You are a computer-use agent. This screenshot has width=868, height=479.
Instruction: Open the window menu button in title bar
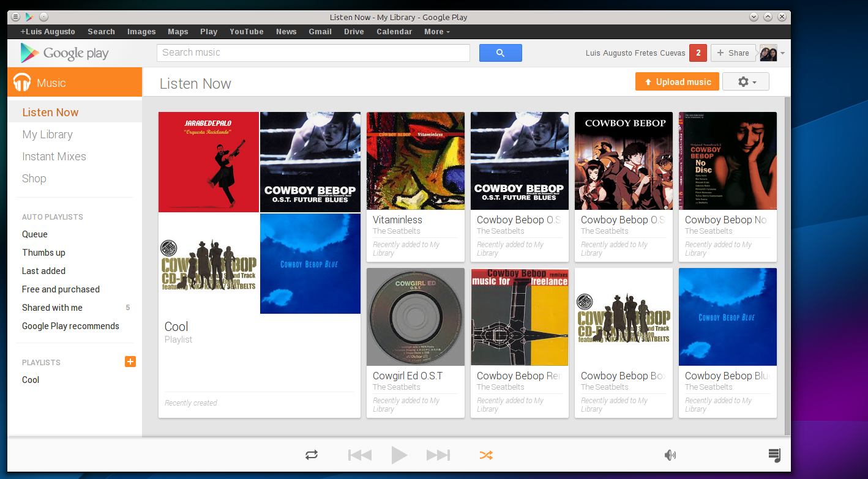[x=15, y=17]
